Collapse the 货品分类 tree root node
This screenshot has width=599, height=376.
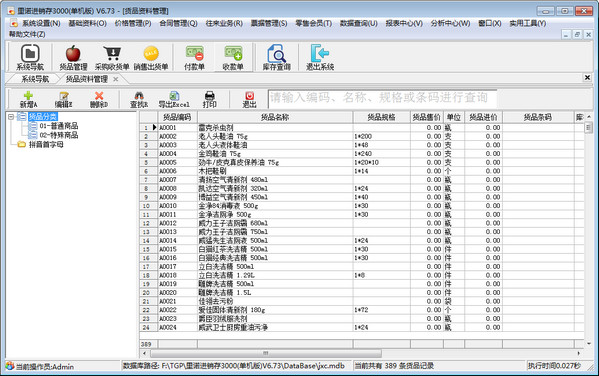click(x=11, y=117)
